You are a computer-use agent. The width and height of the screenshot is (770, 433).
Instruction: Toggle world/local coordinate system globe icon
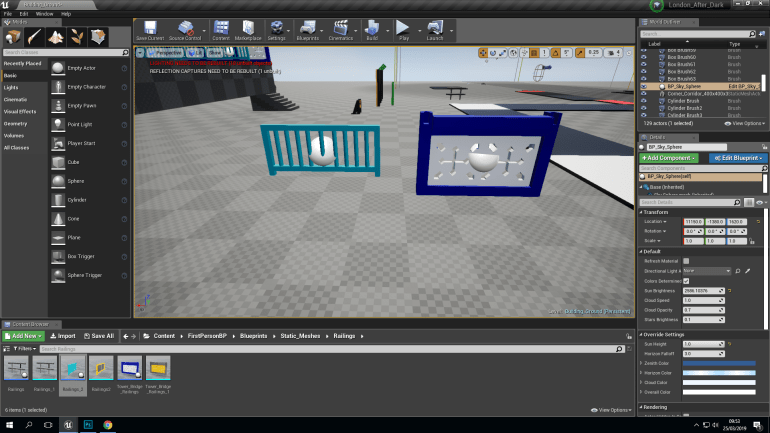click(513, 53)
